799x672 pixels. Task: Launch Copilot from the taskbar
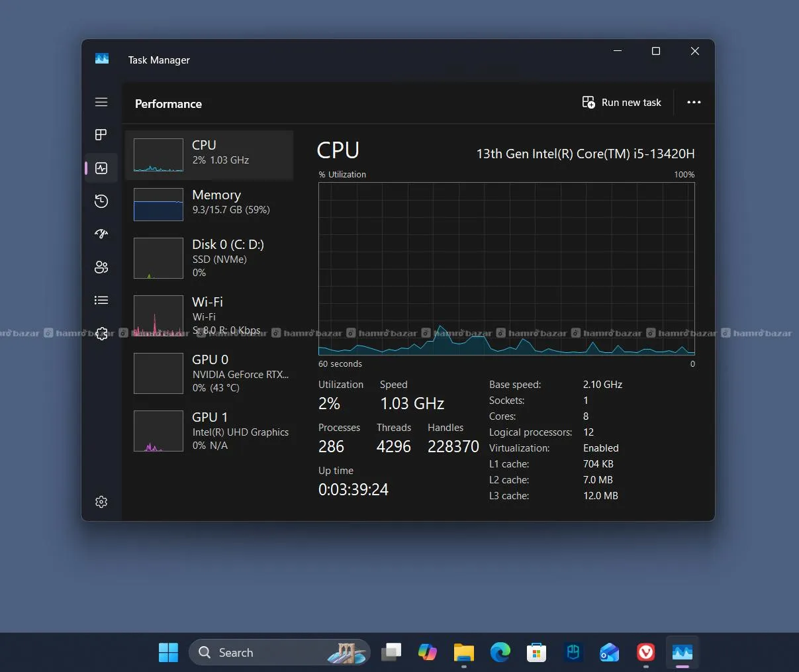coord(428,653)
